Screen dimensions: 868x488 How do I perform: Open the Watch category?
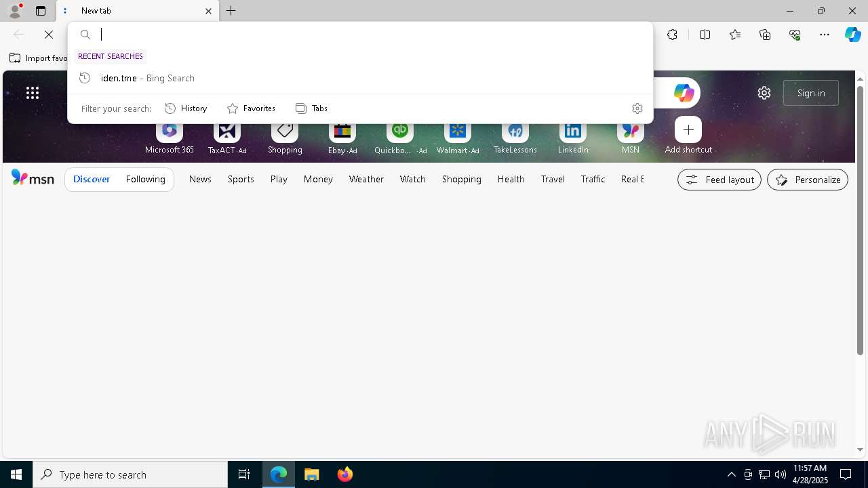tap(413, 179)
